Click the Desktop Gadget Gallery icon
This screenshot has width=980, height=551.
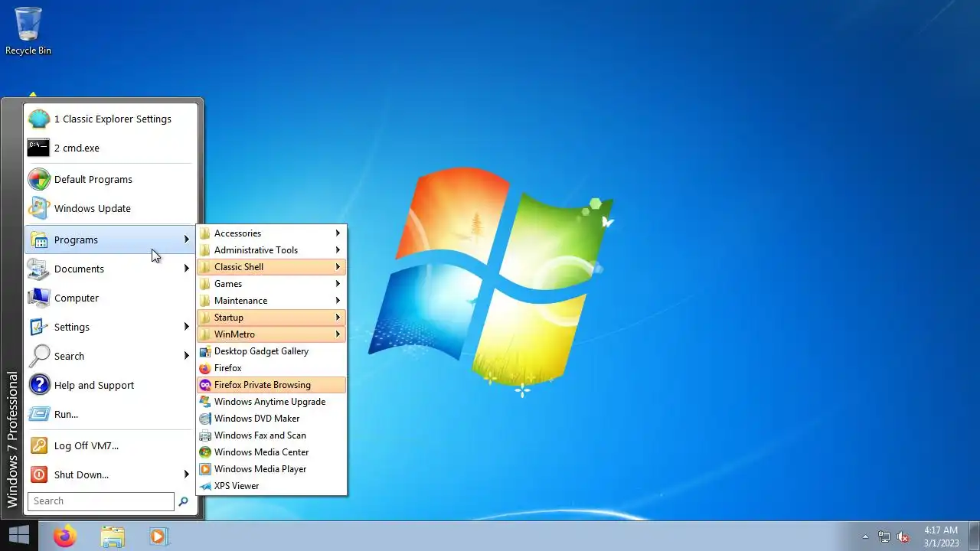(x=204, y=351)
